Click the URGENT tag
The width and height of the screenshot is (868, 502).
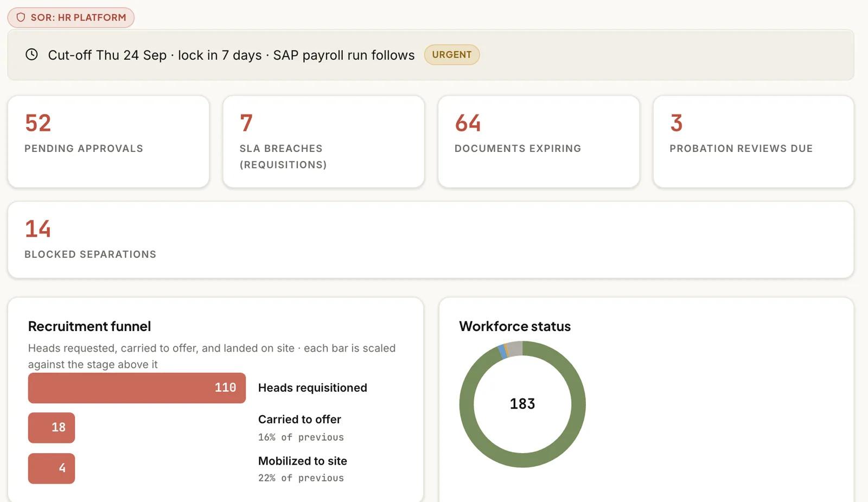click(451, 55)
